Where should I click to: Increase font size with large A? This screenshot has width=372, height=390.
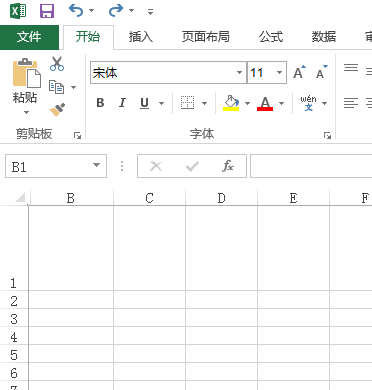point(299,72)
